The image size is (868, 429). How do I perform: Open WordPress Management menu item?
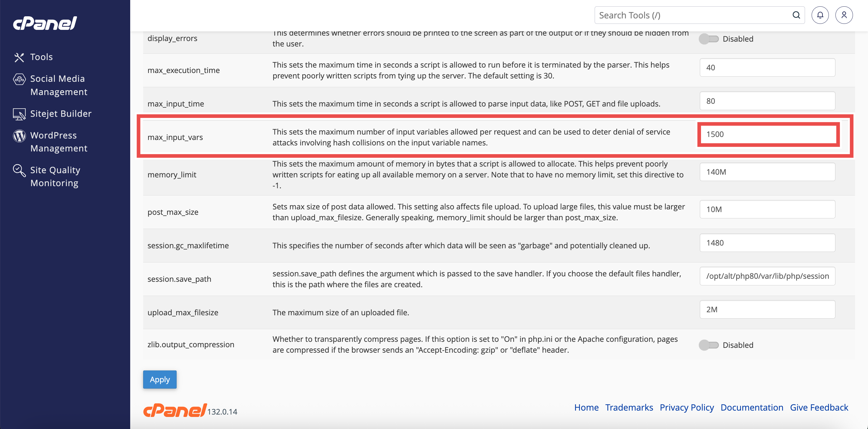click(59, 142)
